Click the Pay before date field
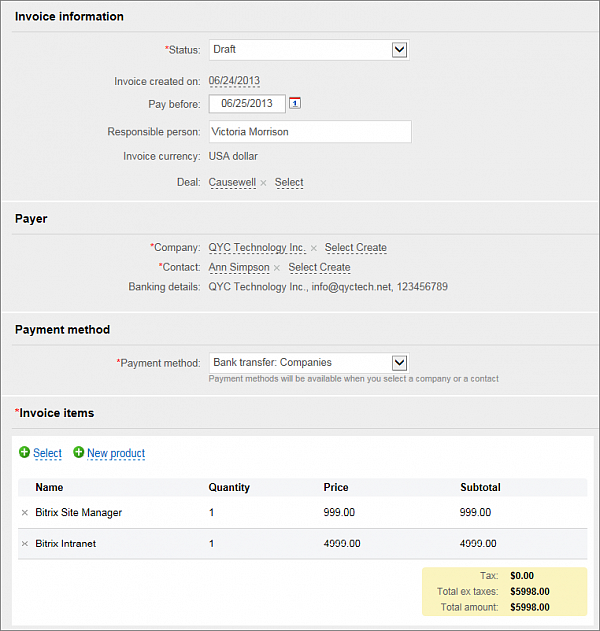600x631 pixels. click(x=246, y=103)
